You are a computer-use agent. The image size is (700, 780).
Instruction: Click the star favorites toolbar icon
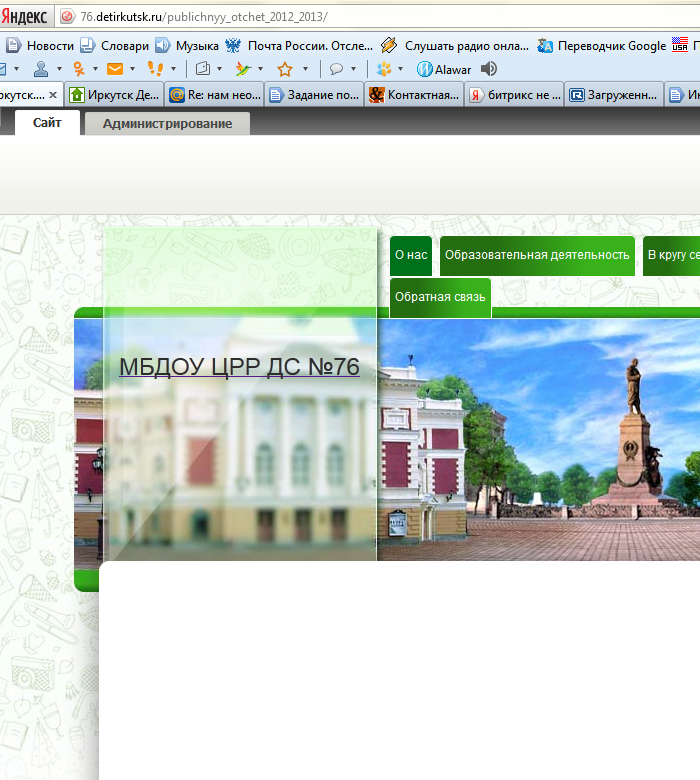pyautogui.click(x=285, y=69)
